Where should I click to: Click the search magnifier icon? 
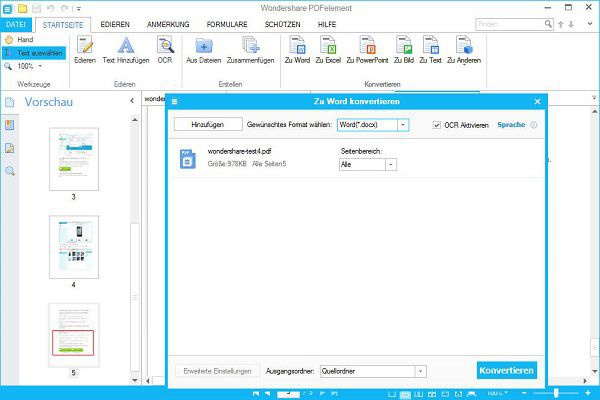(x=548, y=24)
